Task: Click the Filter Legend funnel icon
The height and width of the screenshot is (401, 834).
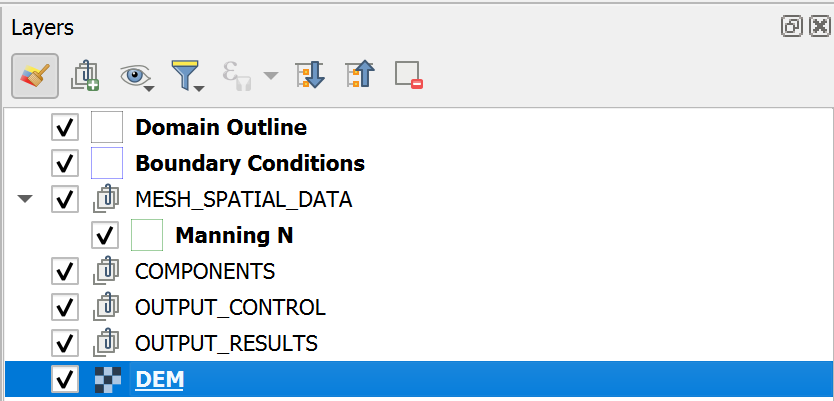Action: [184, 74]
